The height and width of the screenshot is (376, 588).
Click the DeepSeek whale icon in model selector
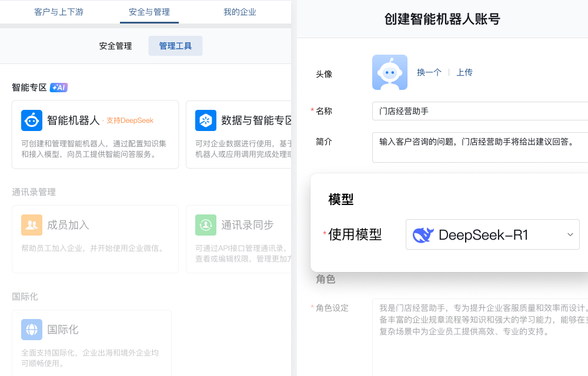tap(423, 234)
